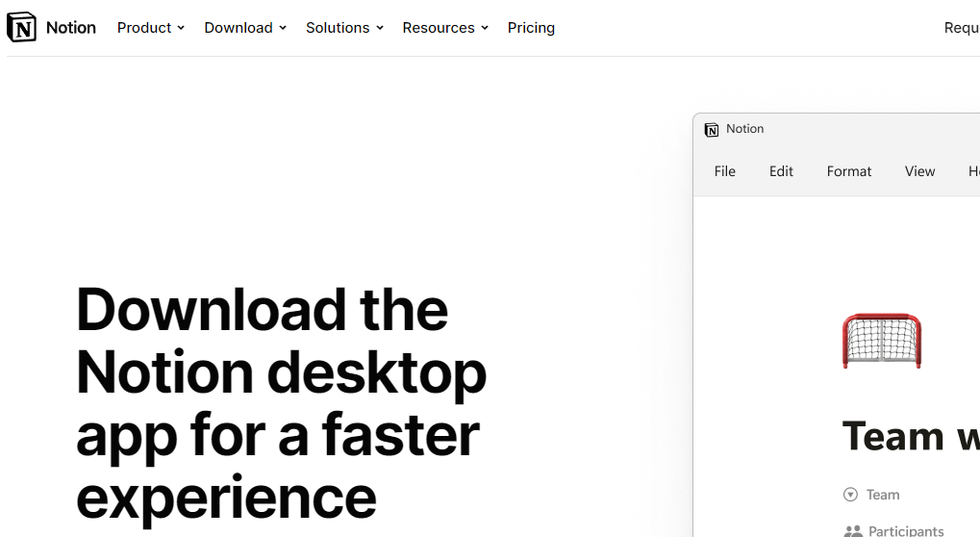Screen dimensions: 980x537
Task: Expand the Solutions navigation dropdown
Action: click(x=344, y=28)
